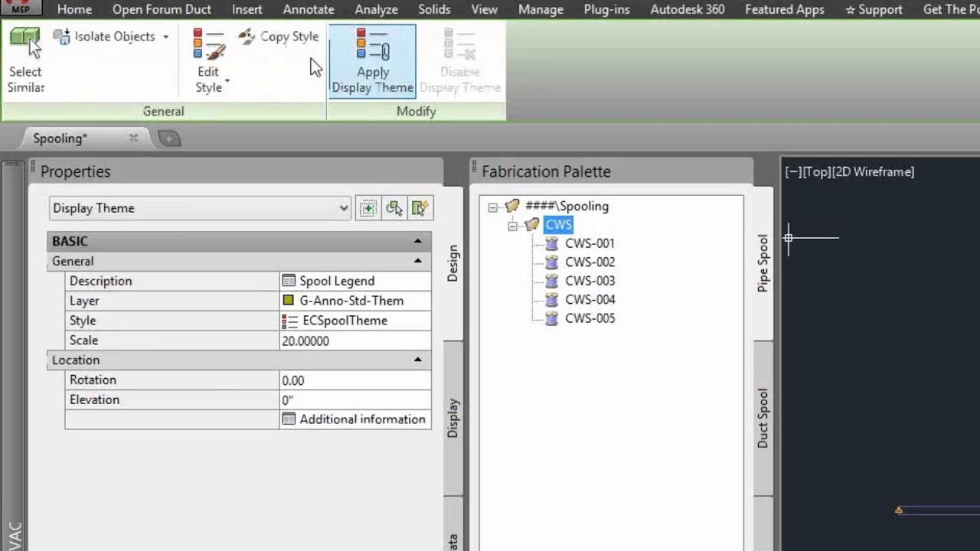Open Additional information worksheet
Screen dimensions: 980x551
coord(355,419)
